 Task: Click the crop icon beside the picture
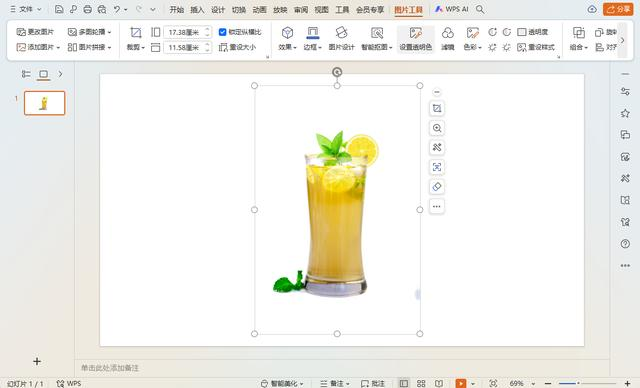click(437, 109)
